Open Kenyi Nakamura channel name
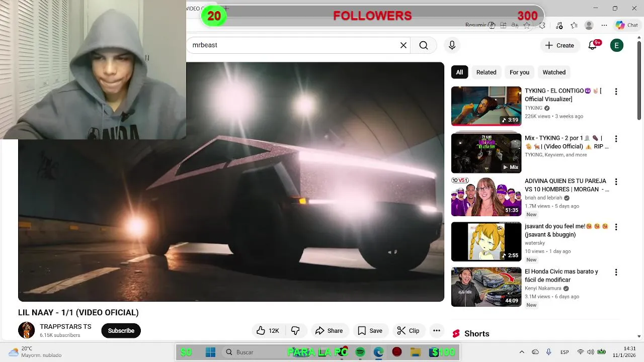This screenshot has height=362, width=644. click(543, 289)
